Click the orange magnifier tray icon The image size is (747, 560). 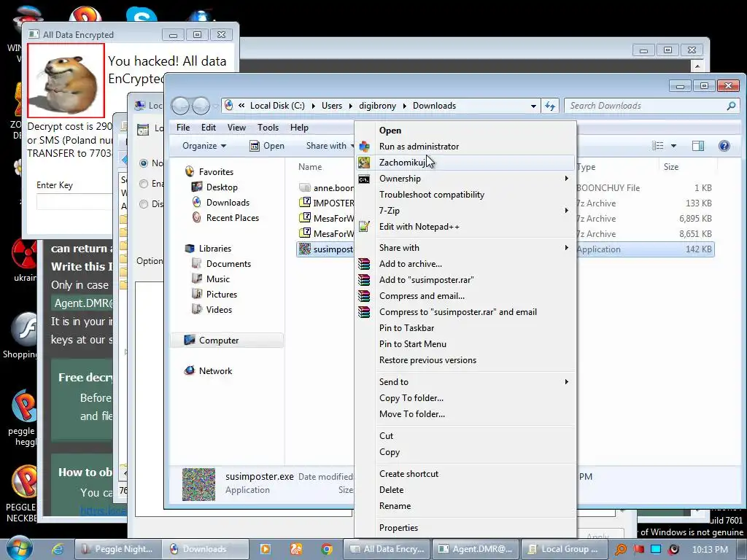click(621, 549)
